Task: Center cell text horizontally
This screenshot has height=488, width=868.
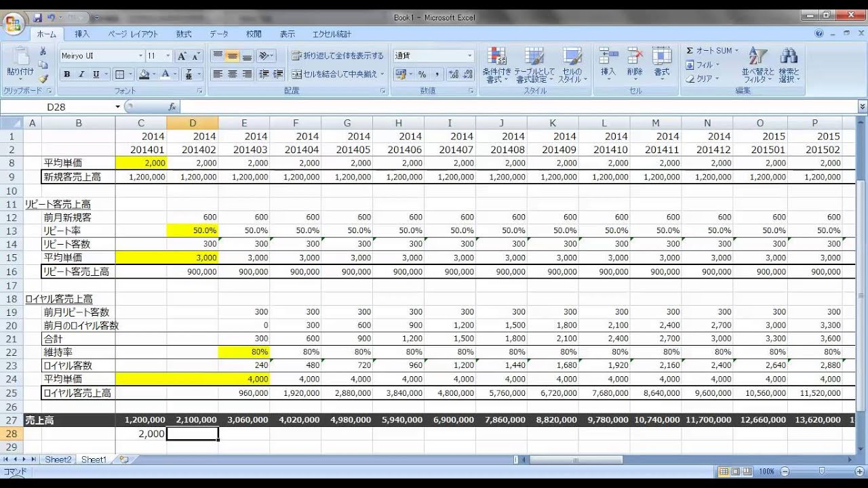Action: [233, 74]
